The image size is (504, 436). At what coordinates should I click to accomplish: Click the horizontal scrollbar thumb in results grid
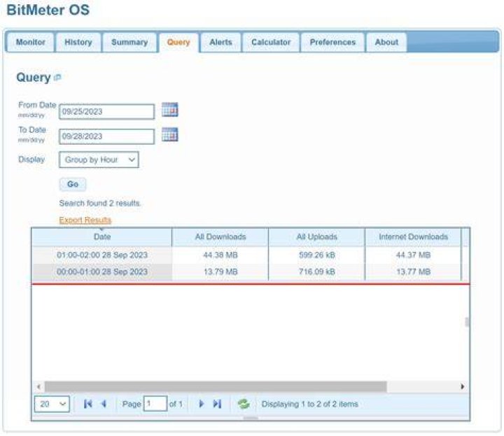tap(216, 386)
